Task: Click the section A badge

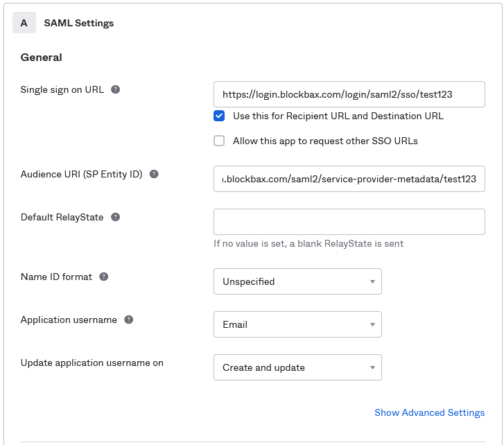Action: click(24, 23)
